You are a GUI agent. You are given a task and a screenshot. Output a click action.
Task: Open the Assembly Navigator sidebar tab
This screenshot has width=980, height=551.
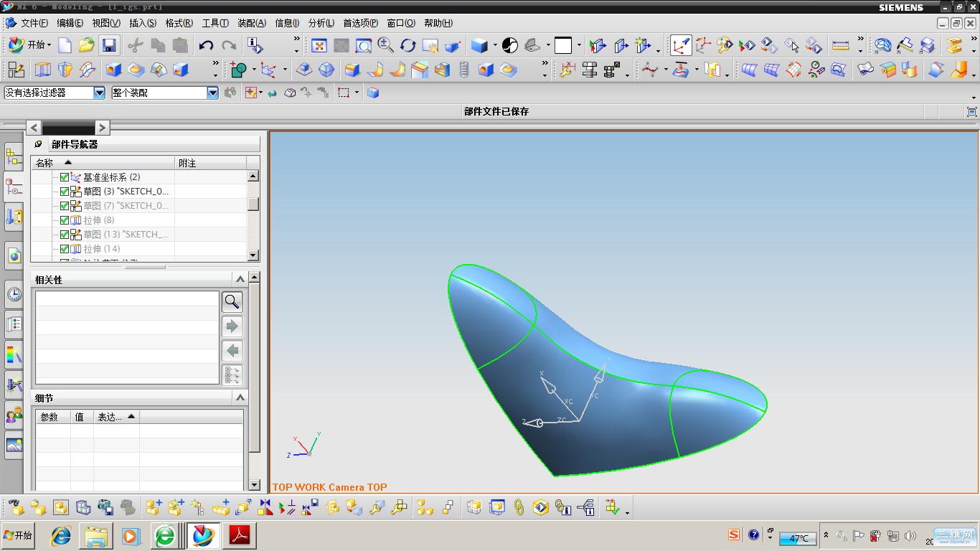[x=14, y=157]
